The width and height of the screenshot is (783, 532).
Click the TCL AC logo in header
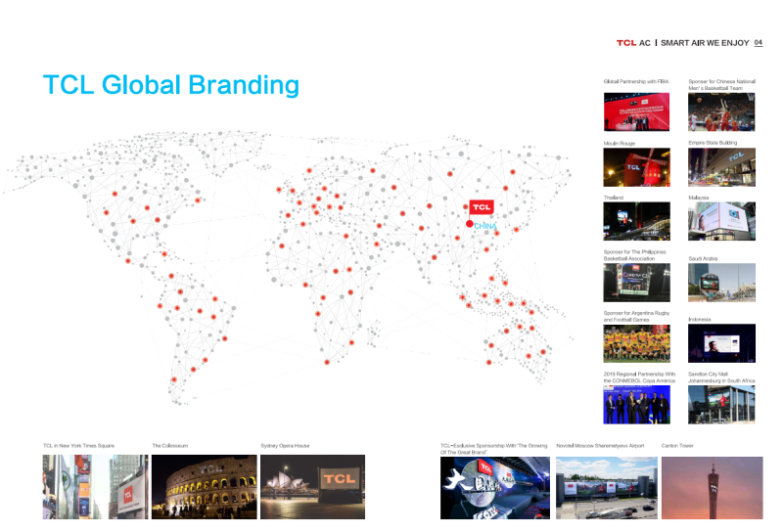[633, 43]
